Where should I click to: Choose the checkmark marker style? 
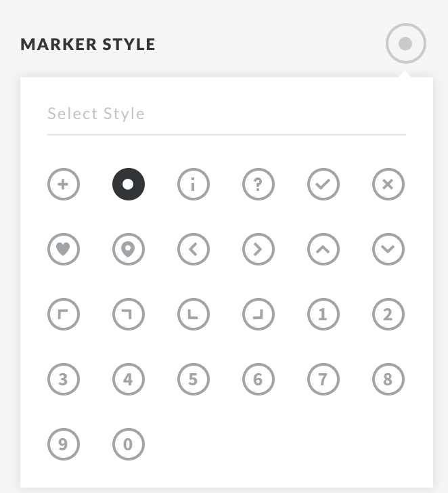pos(323,184)
